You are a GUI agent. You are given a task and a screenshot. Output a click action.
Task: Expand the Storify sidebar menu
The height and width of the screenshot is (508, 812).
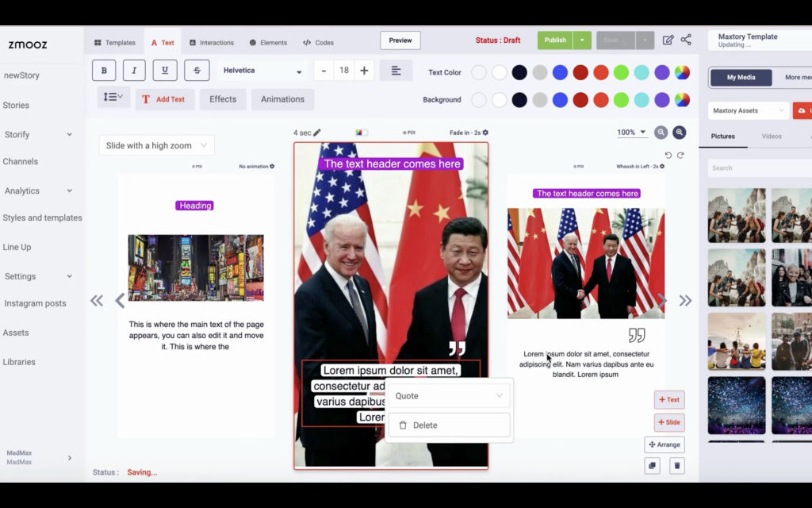(70, 134)
